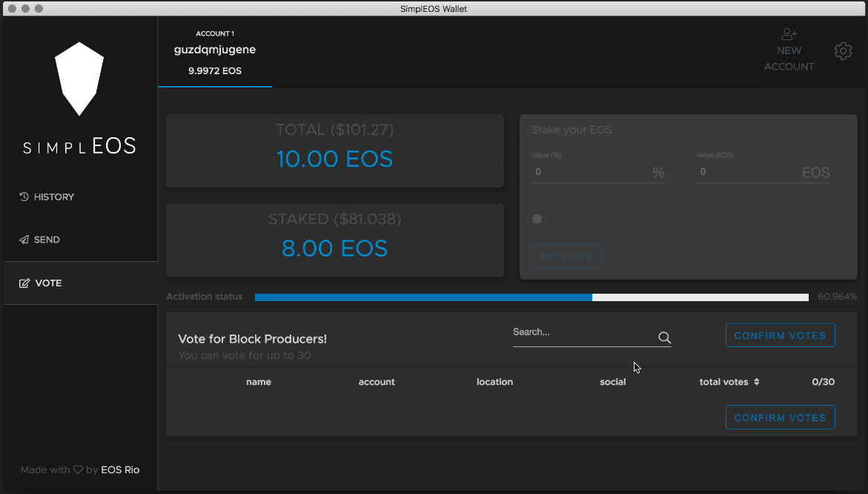Click the stake Value (%) input
The image size is (868, 494).
click(x=591, y=172)
